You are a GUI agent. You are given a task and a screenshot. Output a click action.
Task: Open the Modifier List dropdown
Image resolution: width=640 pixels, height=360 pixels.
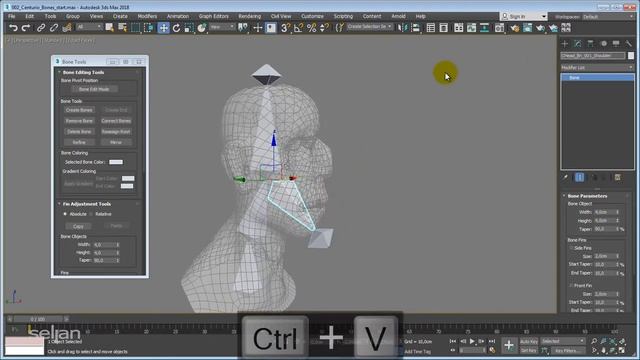point(597,67)
